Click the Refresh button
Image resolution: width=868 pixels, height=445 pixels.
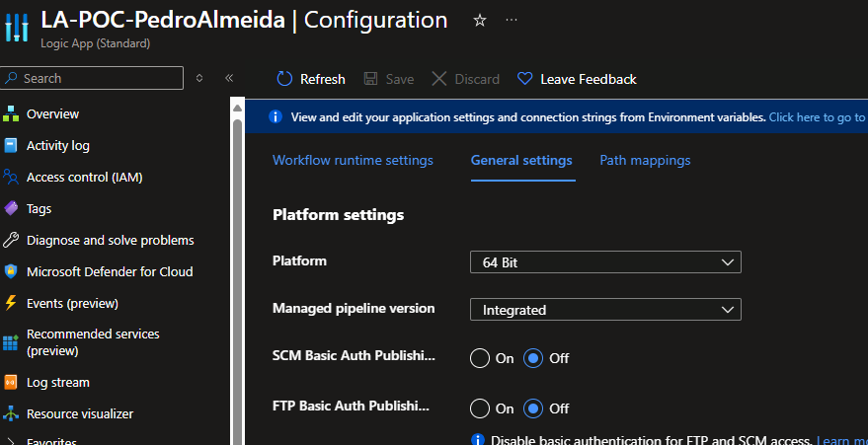(310, 79)
